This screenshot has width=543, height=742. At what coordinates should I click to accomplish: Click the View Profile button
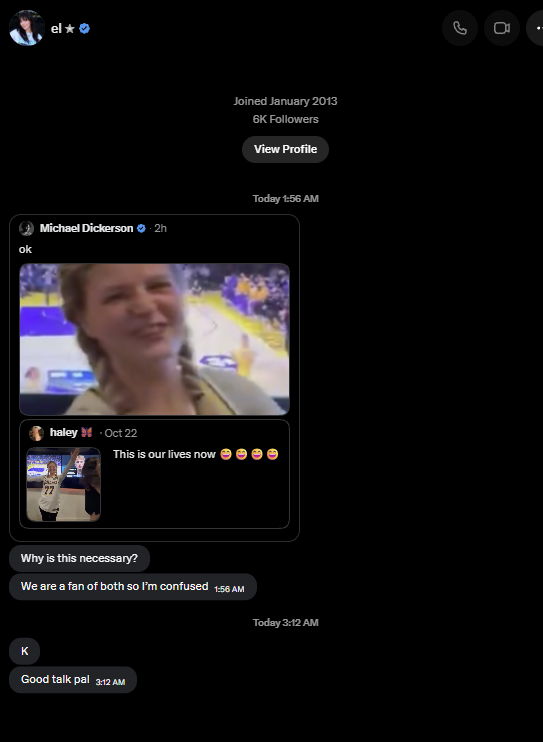(x=285, y=149)
